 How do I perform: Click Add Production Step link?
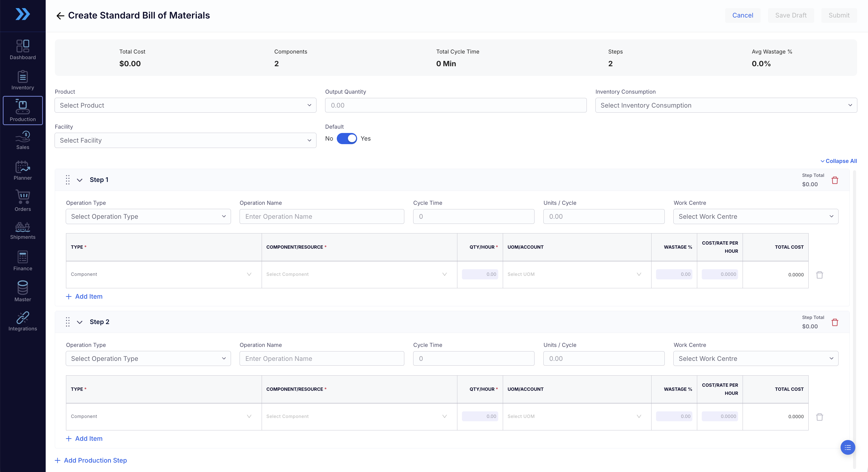(x=91, y=460)
